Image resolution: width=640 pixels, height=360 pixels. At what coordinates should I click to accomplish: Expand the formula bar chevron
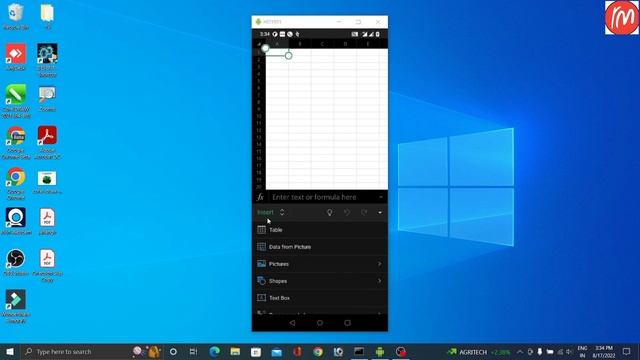point(380,197)
